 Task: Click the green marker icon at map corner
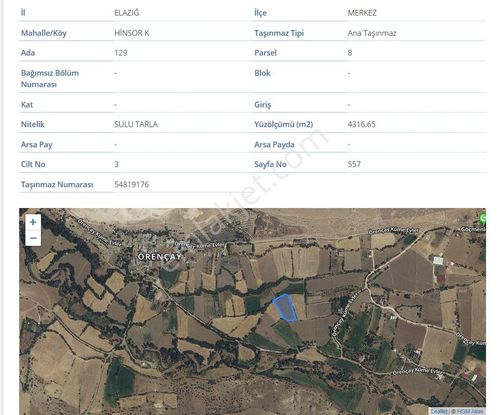482,219
